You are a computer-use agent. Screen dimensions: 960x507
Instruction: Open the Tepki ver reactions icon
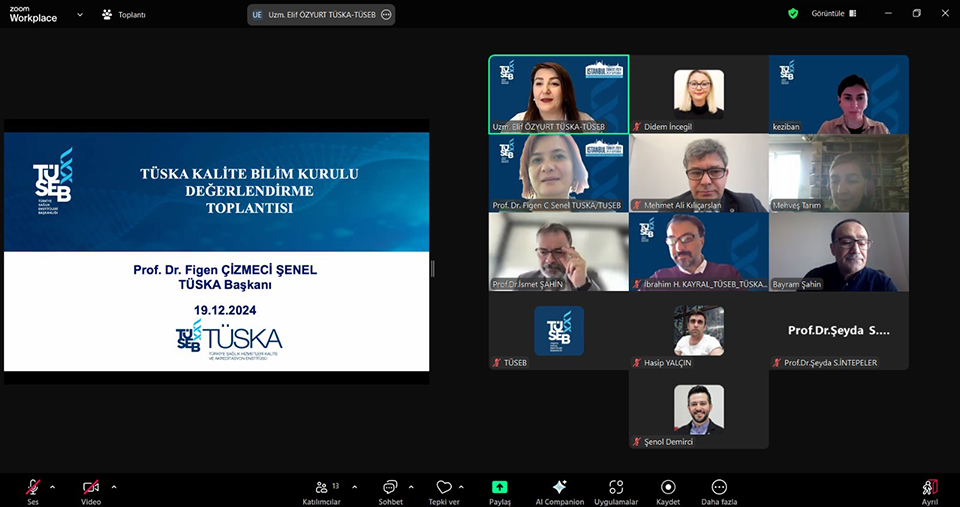444,487
